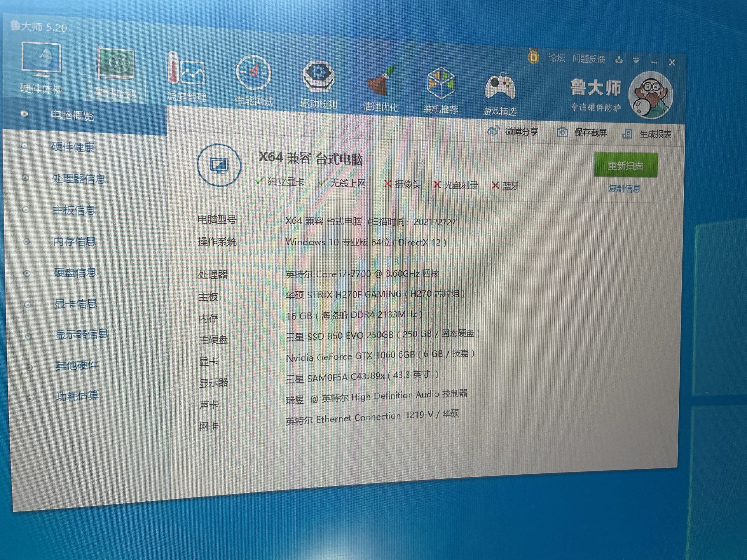Click the 16 GB 海盗船 DDR4 memory value
The height and width of the screenshot is (560, 747).
(x=354, y=315)
